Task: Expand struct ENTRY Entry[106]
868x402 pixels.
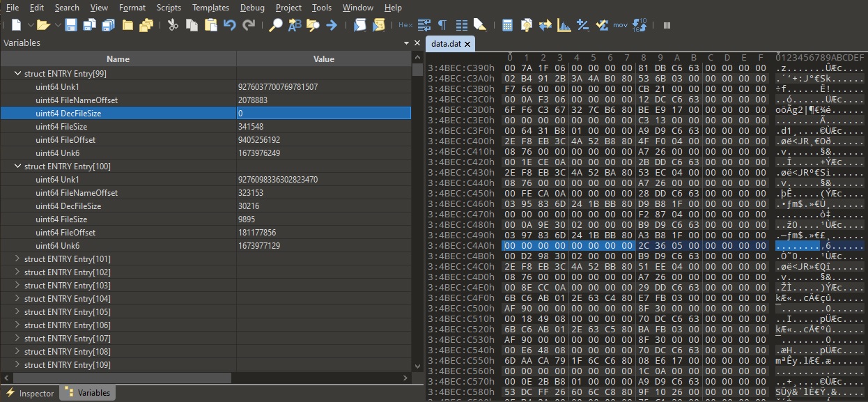Action: pos(17,325)
